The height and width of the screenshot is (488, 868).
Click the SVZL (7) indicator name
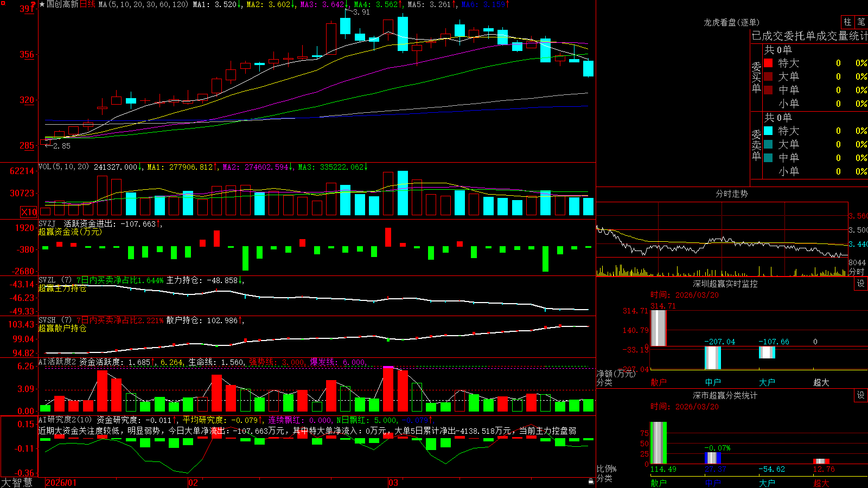(x=55, y=280)
